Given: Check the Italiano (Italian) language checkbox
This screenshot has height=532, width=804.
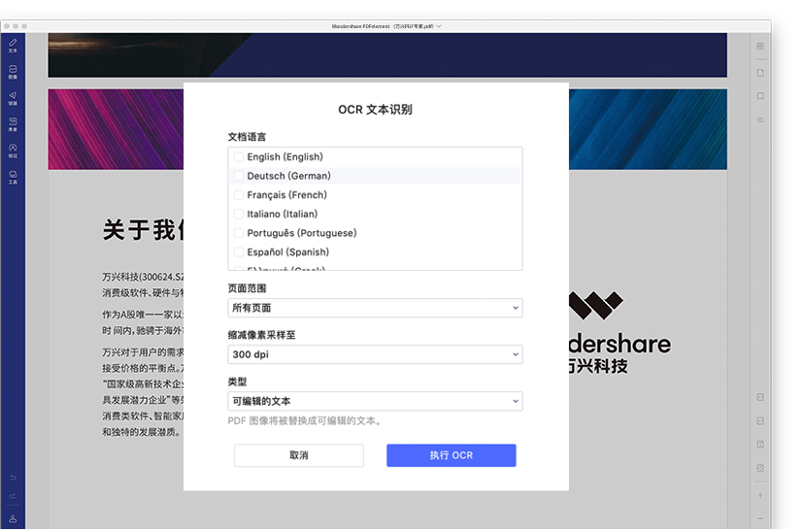Looking at the screenshot, I should (239, 214).
